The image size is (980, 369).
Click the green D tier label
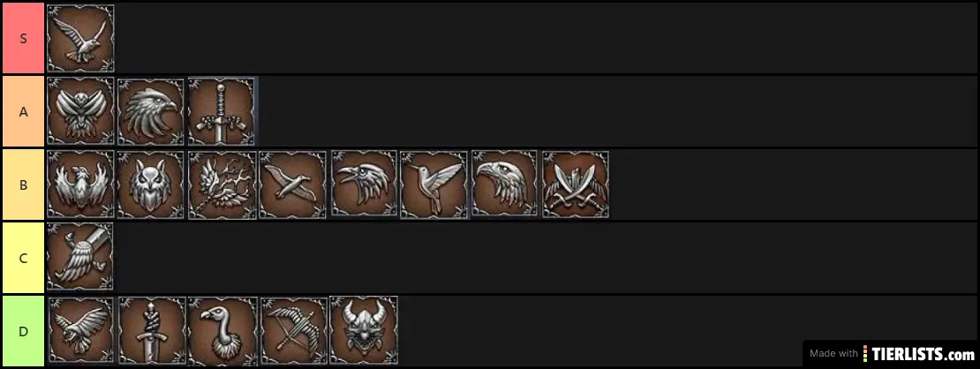click(x=22, y=331)
